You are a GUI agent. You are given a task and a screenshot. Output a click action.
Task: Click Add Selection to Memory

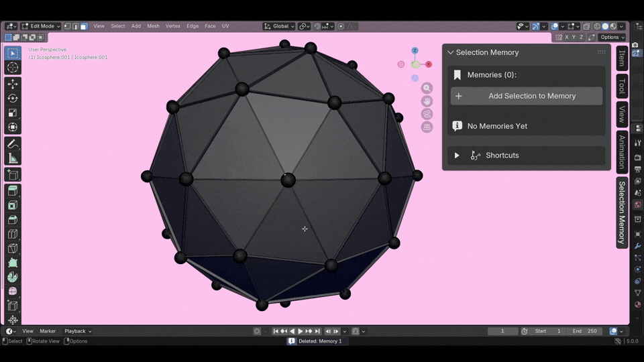point(527,96)
